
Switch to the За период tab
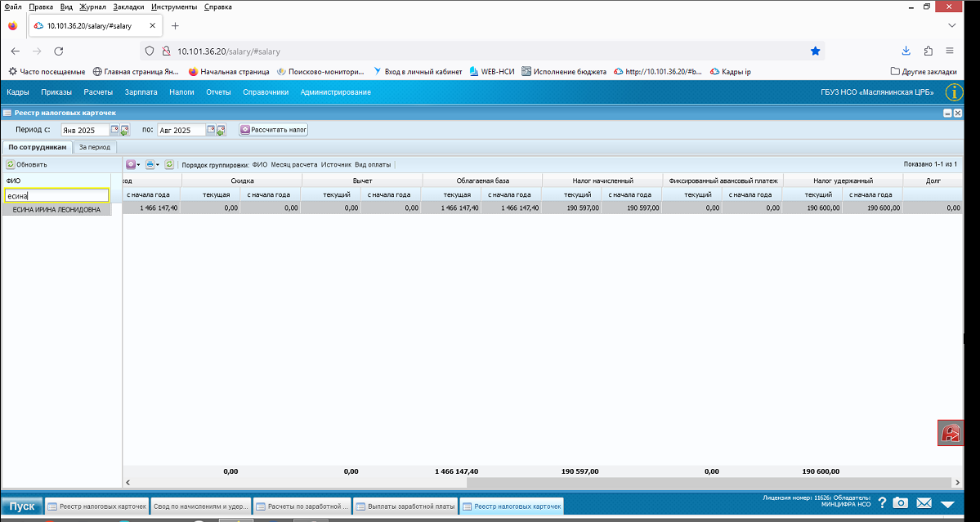pos(95,147)
